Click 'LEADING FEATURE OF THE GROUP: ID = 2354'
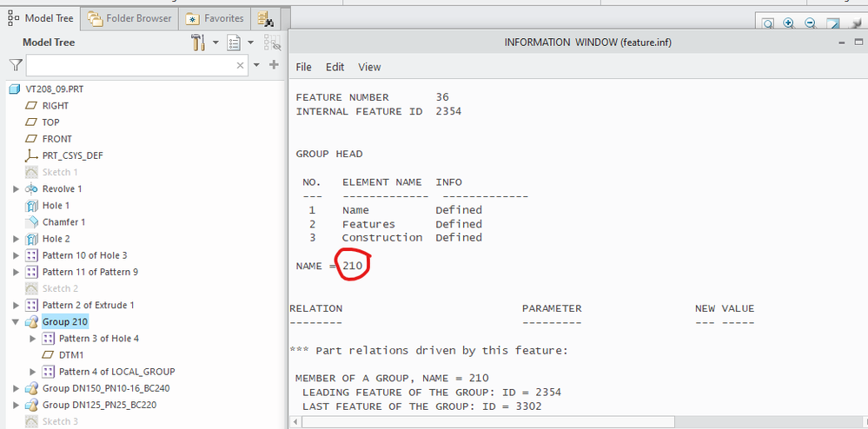The width and height of the screenshot is (868, 429). (432, 393)
